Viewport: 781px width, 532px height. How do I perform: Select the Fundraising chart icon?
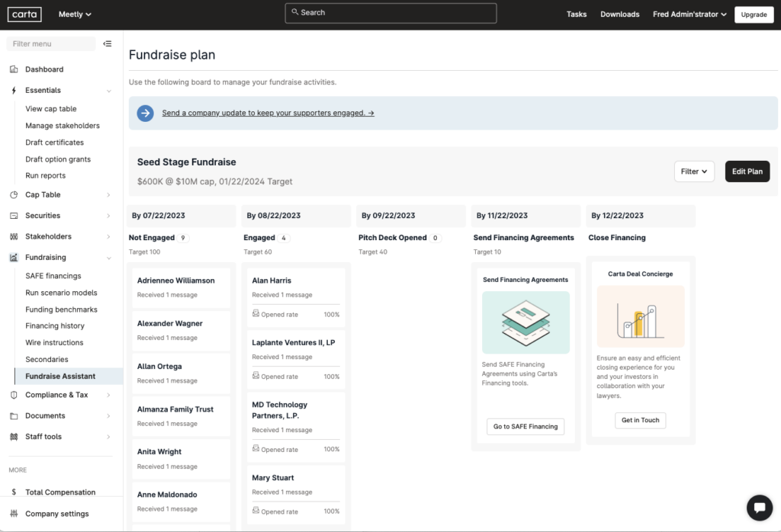[x=14, y=257]
